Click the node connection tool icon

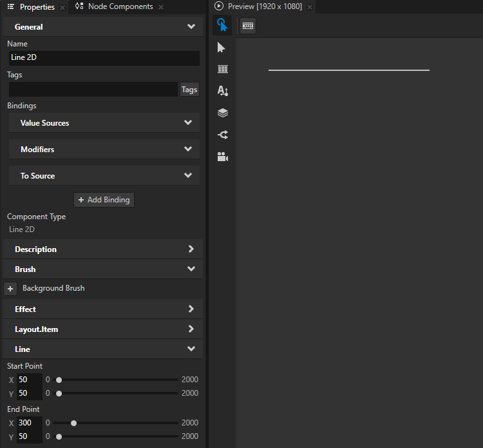[222, 135]
